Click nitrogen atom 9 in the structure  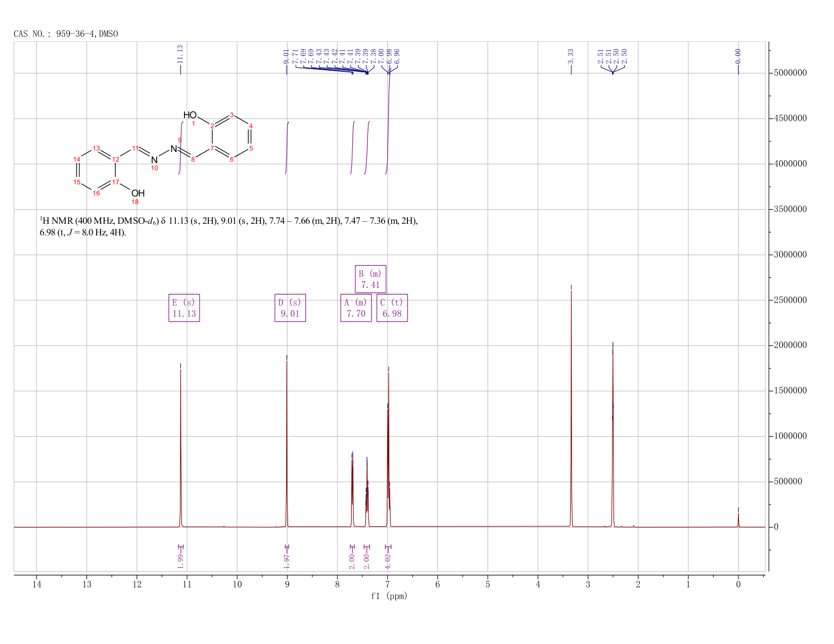[x=173, y=149]
